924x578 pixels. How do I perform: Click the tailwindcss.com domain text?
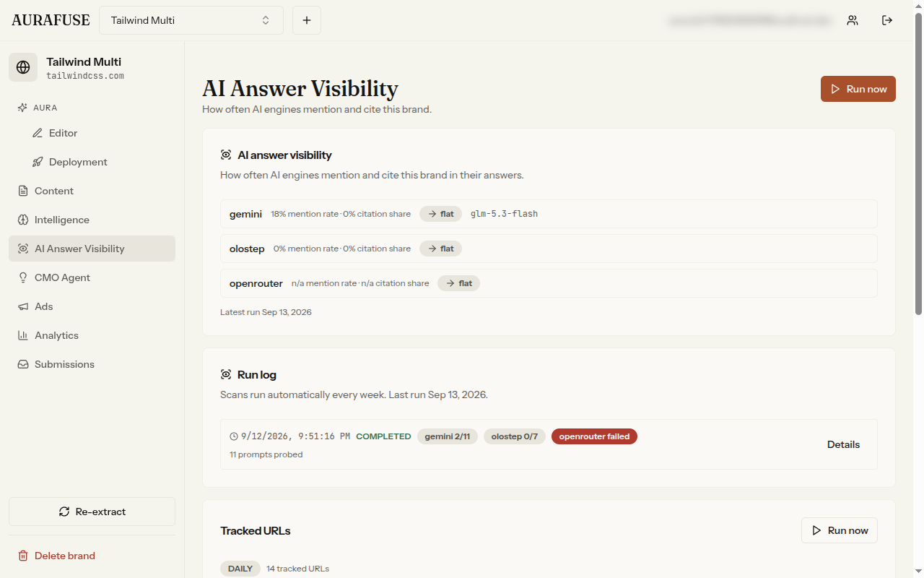[x=85, y=76]
